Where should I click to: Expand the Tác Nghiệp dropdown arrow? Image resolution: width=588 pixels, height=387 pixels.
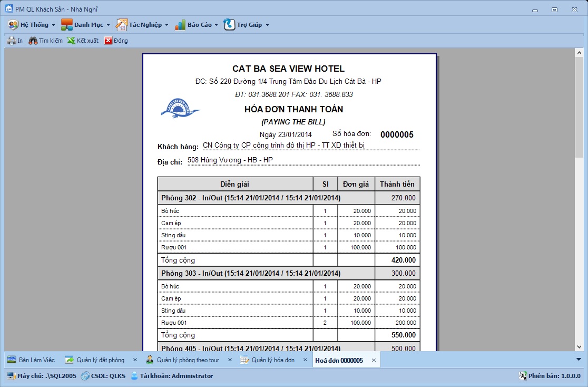tap(166, 25)
